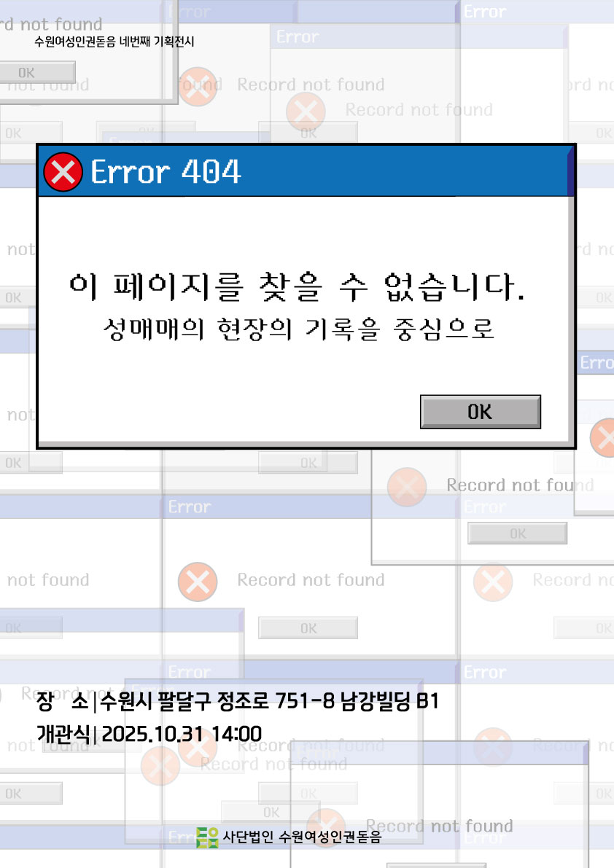Click the opening date 2025.10.31 14:00
The width and height of the screenshot is (614, 868).
pyautogui.click(x=182, y=734)
